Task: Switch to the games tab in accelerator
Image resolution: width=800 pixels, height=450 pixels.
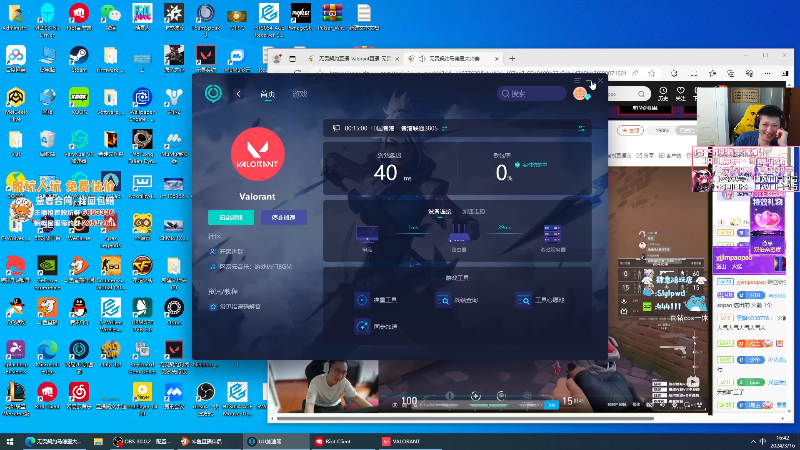Action: (x=299, y=94)
